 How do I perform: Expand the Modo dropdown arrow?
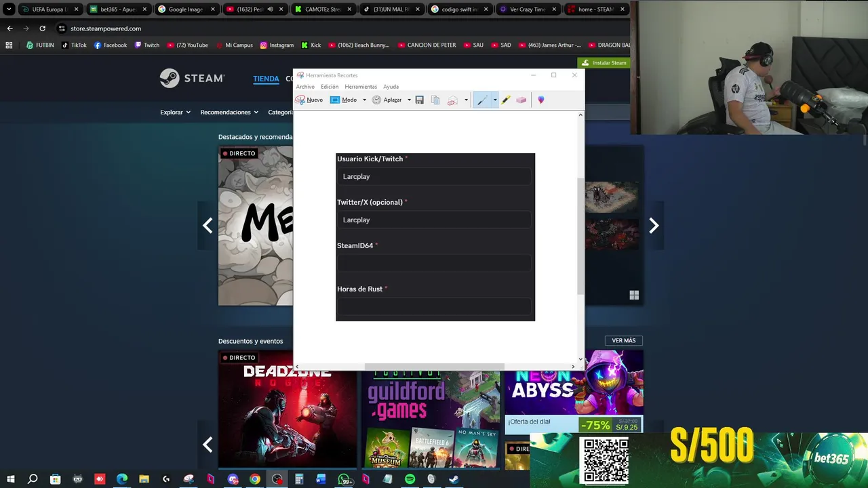pyautogui.click(x=364, y=100)
